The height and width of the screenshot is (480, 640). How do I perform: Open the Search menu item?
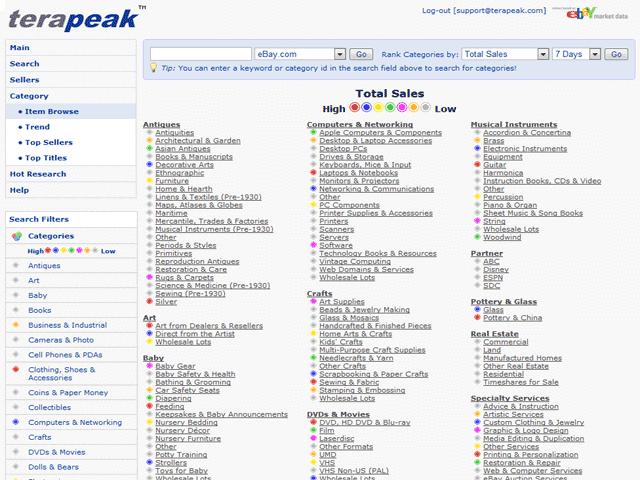click(71, 64)
